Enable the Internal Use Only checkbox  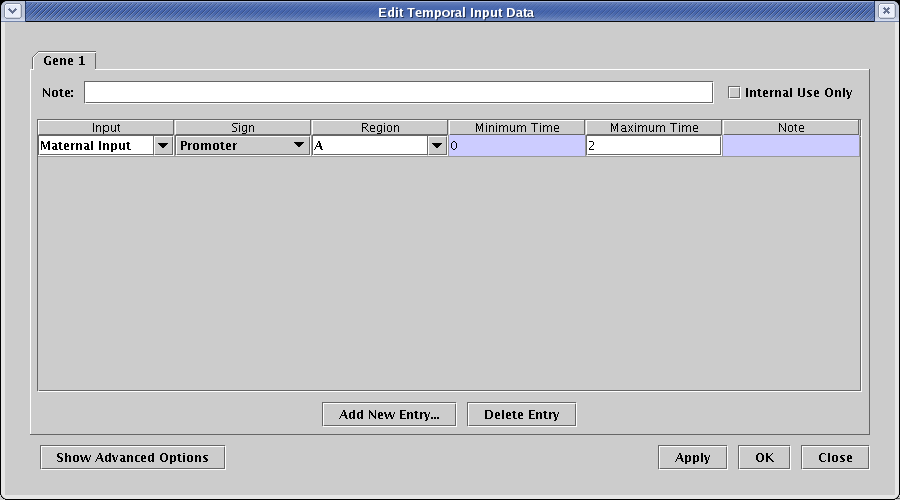(735, 93)
